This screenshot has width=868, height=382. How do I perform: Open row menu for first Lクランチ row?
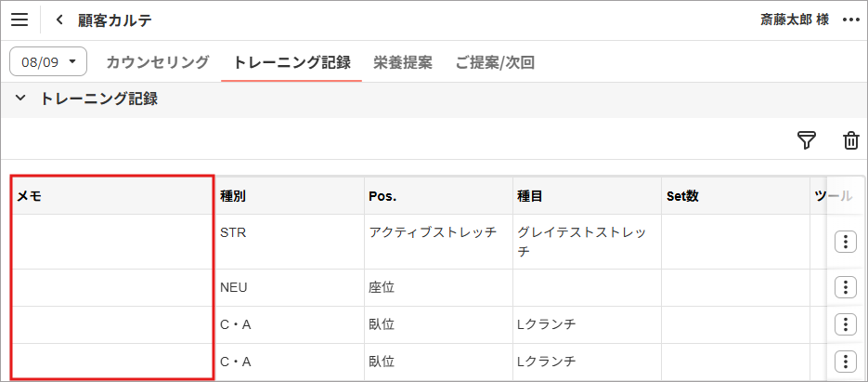coord(845,324)
